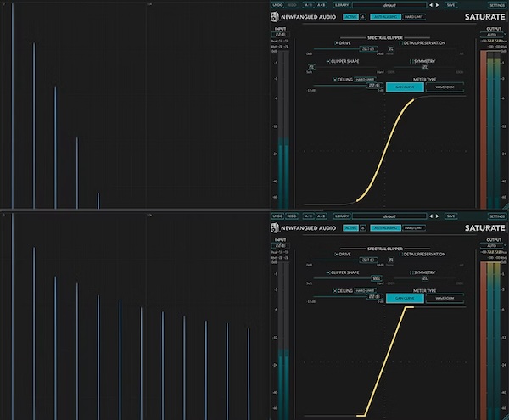Image resolution: width=509 pixels, height=420 pixels.
Task: Click Redo in the lower Saturate plugin
Action: point(292,216)
